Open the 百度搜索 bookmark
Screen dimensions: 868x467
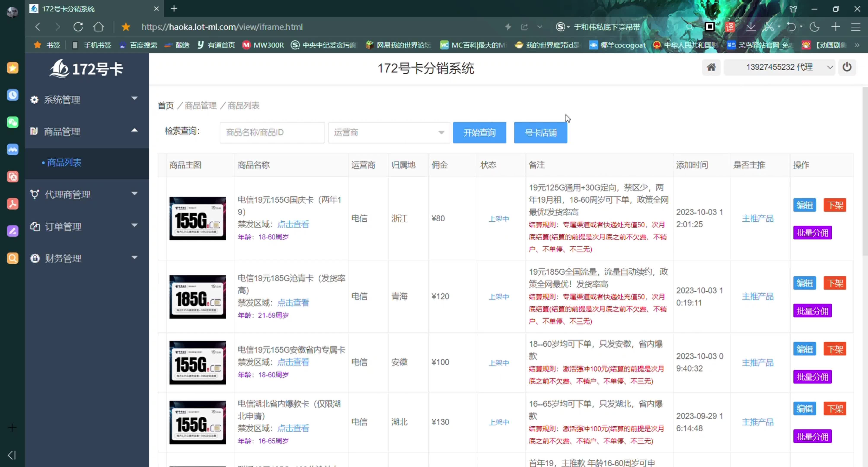pyautogui.click(x=139, y=45)
